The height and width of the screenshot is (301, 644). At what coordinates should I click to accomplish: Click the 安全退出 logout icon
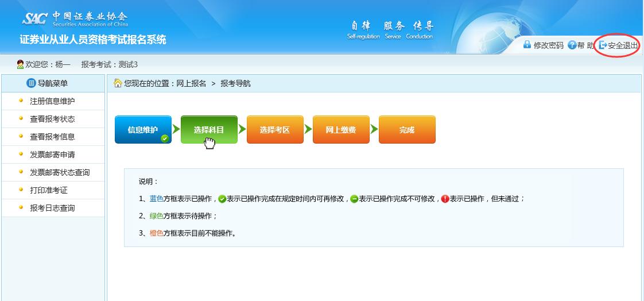603,45
